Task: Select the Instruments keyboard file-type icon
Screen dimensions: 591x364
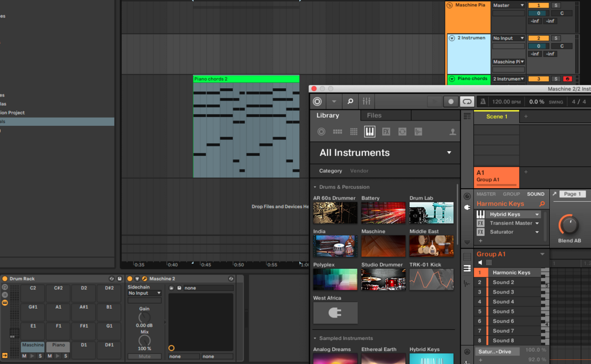Action: (x=370, y=132)
